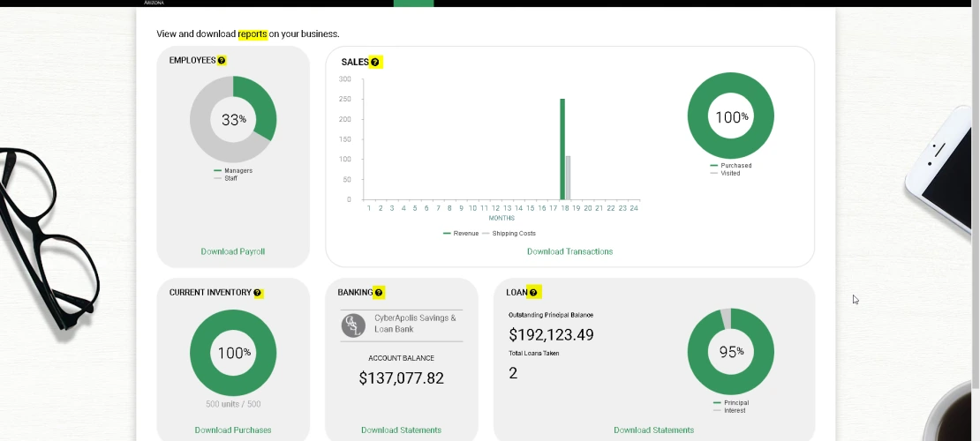Image resolution: width=980 pixels, height=441 pixels.
Task: Click the CURRENT INVENTORY help icon
Action: [x=258, y=293]
